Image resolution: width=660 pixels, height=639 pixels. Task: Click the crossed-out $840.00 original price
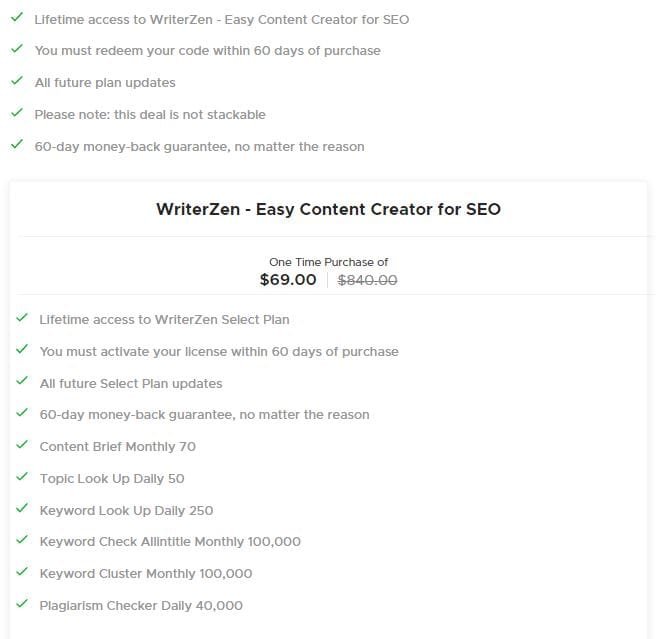(x=367, y=281)
